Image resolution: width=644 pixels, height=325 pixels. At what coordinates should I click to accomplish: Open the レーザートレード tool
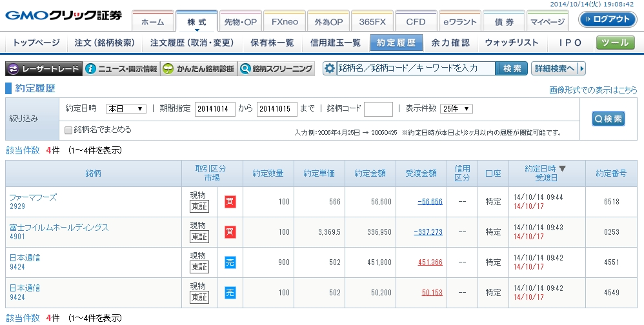[44, 68]
